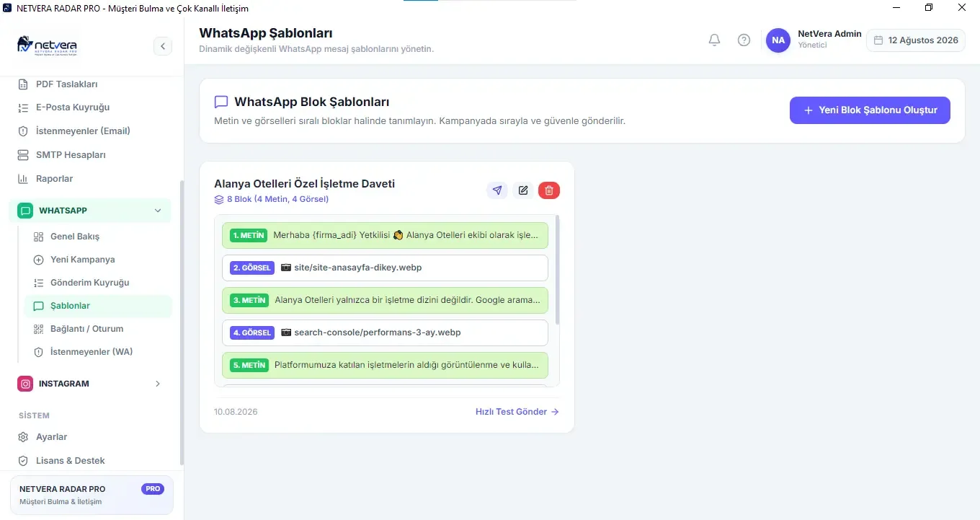The image size is (980, 520).
Task: Collapse the sidebar with the chevron button
Action: click(163, 46)
